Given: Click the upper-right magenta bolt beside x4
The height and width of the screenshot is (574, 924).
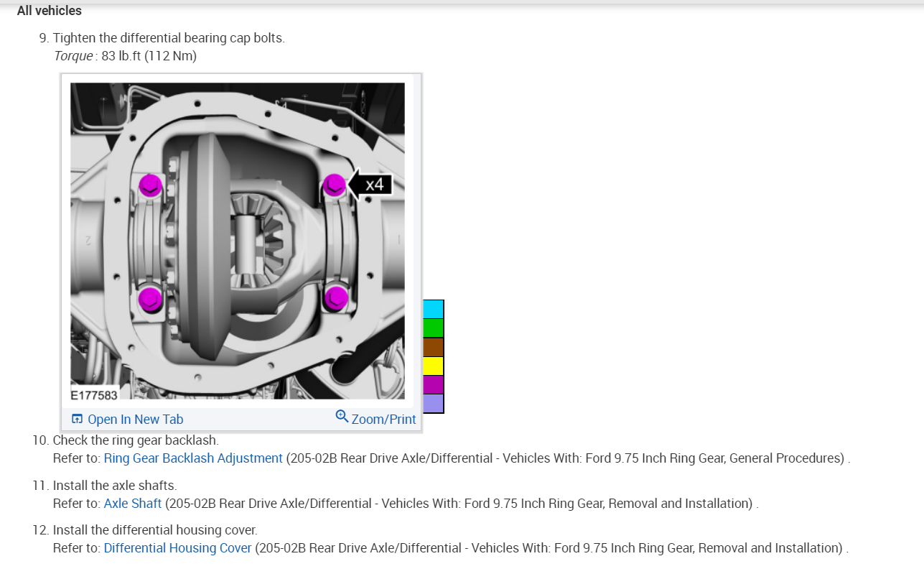Looking at the screenshot, I should coord(335,186).
